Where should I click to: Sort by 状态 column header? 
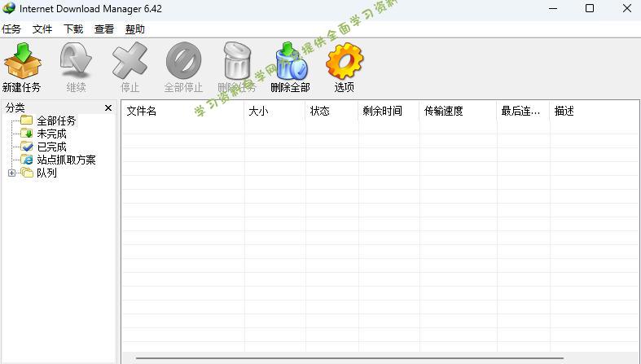pos(332,111)
